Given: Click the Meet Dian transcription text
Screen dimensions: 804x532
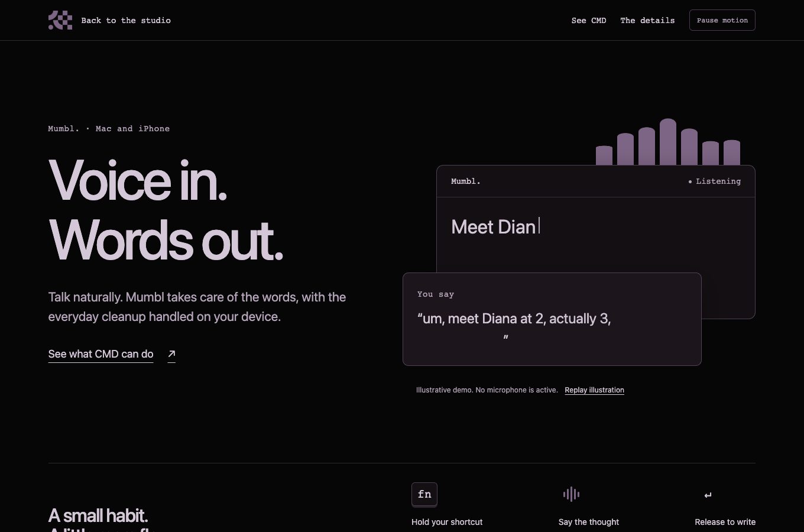Looking at the screenshot, I should pyautogui.click(x=493, y=227).
